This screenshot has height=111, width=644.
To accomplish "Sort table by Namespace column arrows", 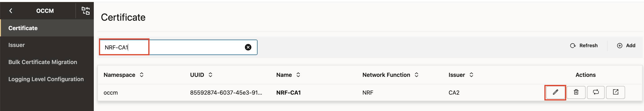I will click(142, 75).
